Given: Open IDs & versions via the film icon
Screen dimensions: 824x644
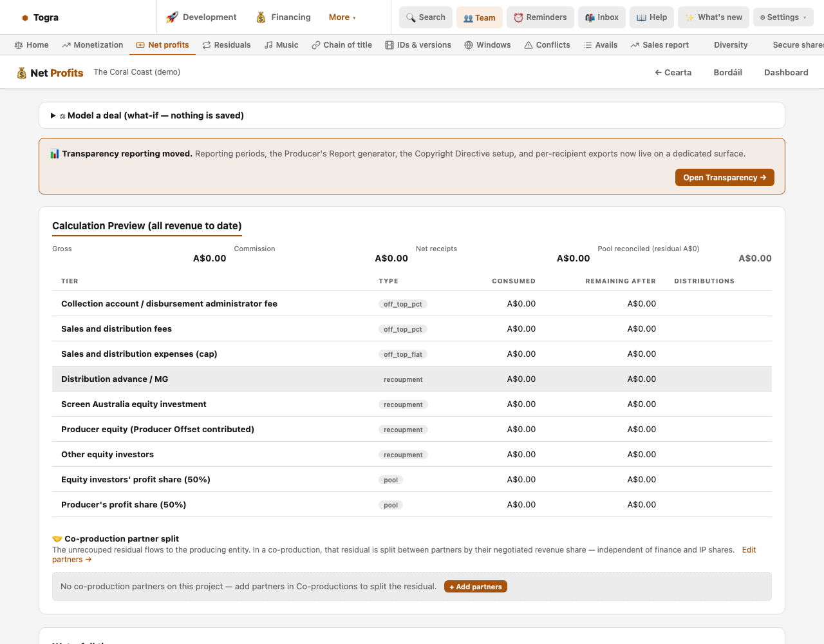Looking at the screenshot, I should click(389, 45).
